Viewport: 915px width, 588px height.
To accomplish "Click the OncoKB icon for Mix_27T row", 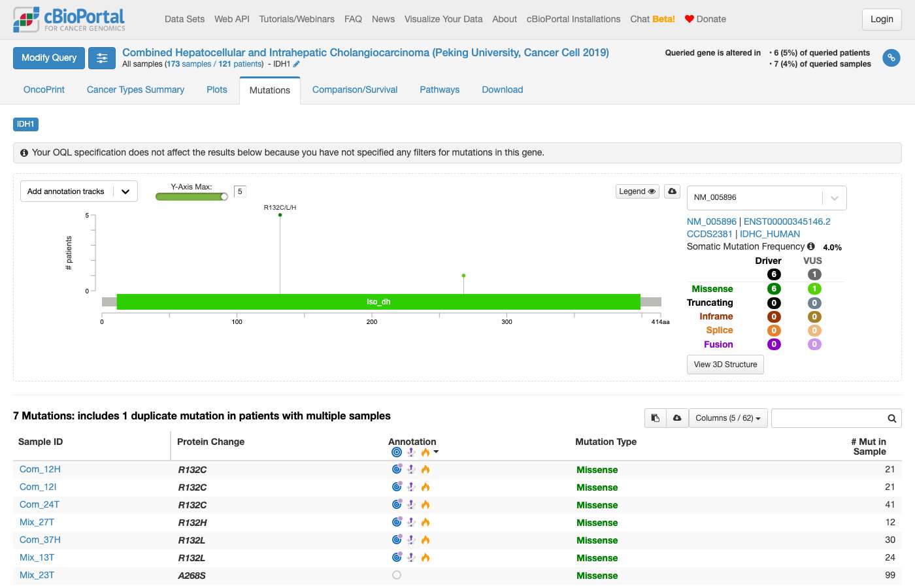I will (x=397, y=522).
